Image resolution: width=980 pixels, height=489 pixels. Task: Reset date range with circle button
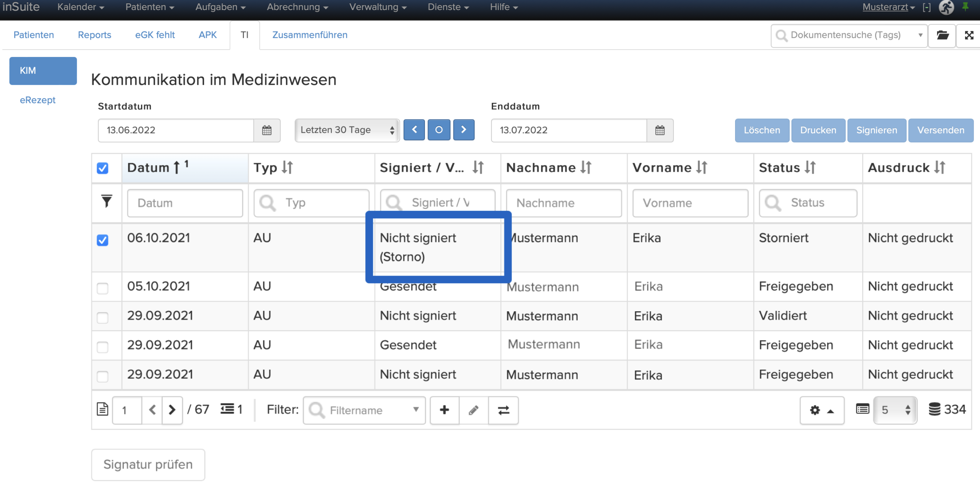coord(439,130)
